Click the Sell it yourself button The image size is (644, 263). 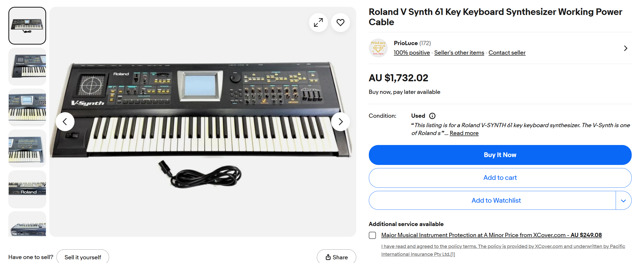point(83,257)
